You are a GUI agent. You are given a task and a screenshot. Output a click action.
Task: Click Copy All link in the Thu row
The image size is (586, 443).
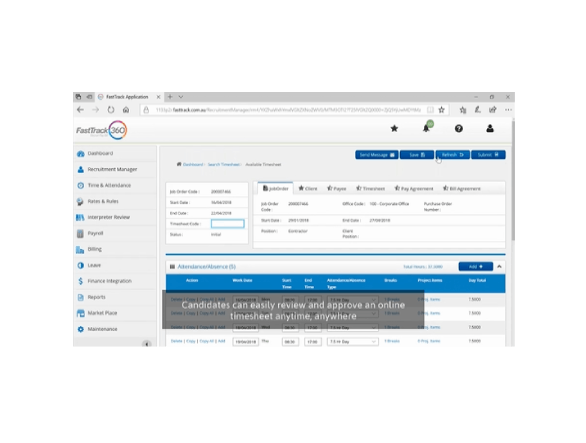207,341
